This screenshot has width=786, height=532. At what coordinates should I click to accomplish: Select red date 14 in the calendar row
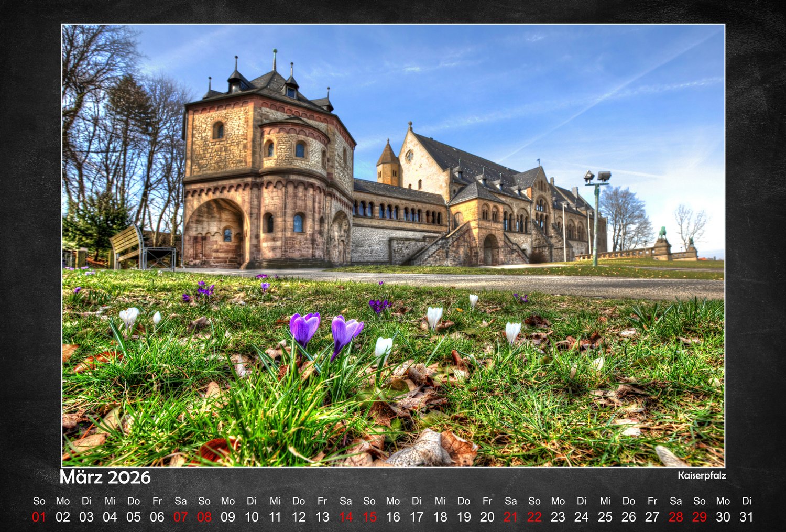(x=346, y=517)
